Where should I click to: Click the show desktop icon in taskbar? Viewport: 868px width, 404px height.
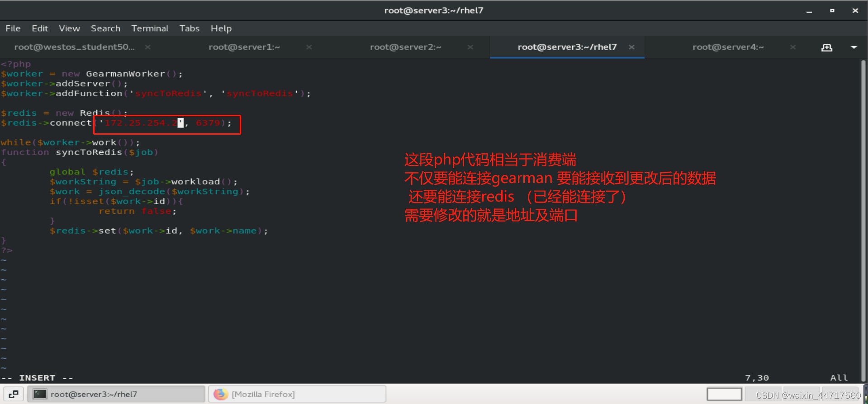click(x=13, y=394)
